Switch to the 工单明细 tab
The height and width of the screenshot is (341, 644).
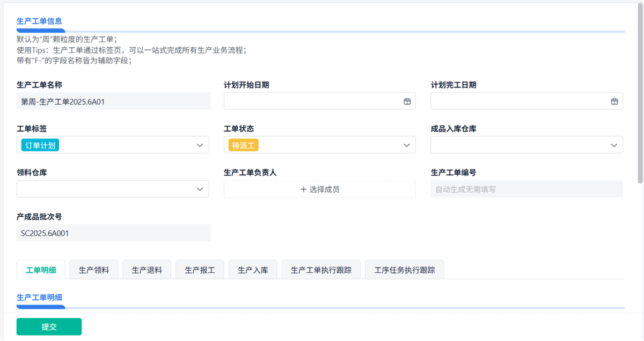click(x=41, y=270)
